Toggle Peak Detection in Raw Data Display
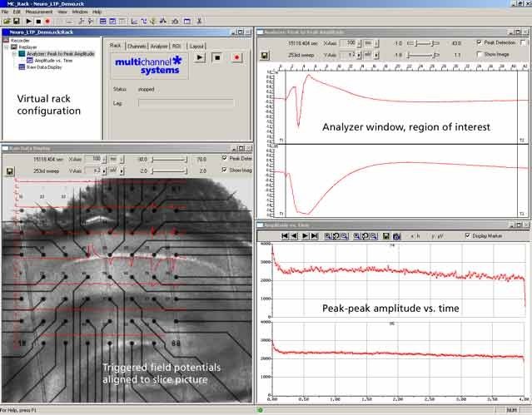 (x=224, y=158)
